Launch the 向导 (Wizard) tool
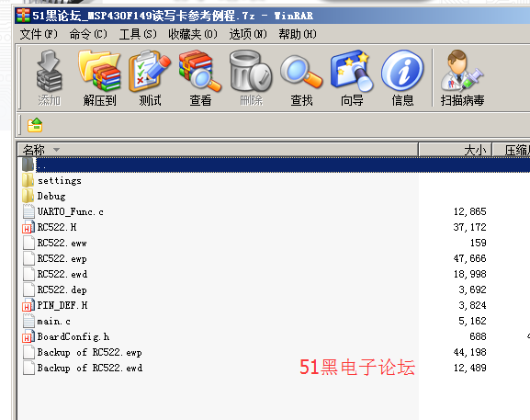The width and height of the screenshot is (530, 420). coord(352,71)
